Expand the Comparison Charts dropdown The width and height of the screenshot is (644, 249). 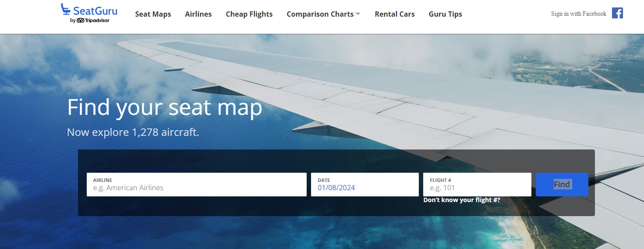coord(323,14)
